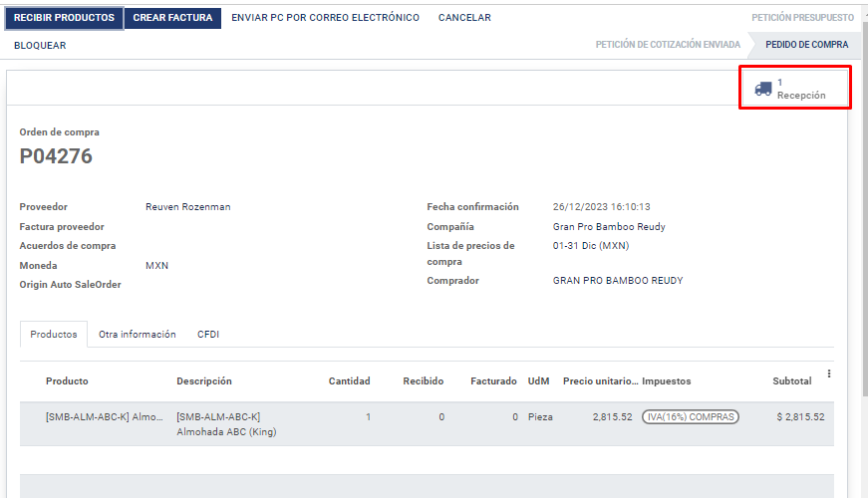Select product [SMB-ALM-ABC-K] Almo... cell
Viewport: 868px width, 498px height.
click(104, 417)
